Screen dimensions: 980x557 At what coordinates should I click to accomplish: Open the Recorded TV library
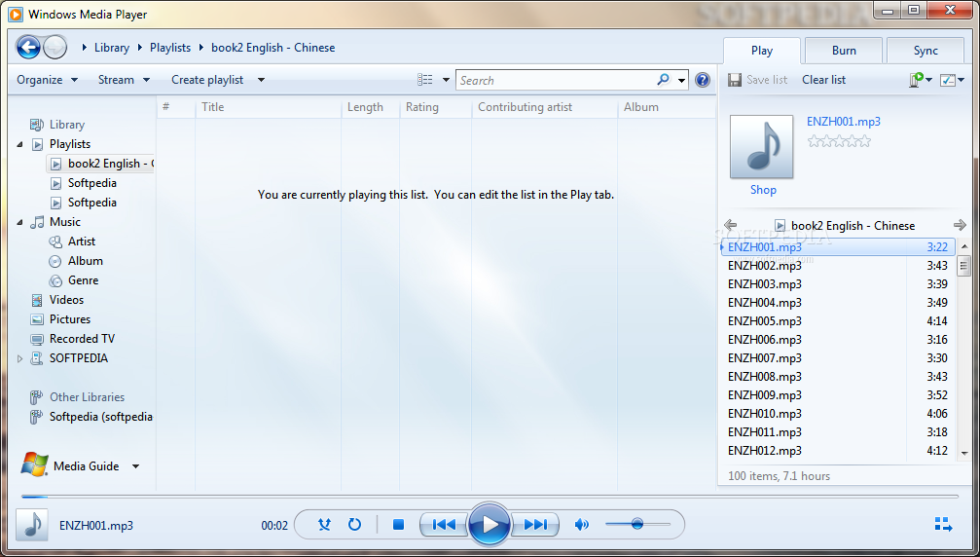82,338
